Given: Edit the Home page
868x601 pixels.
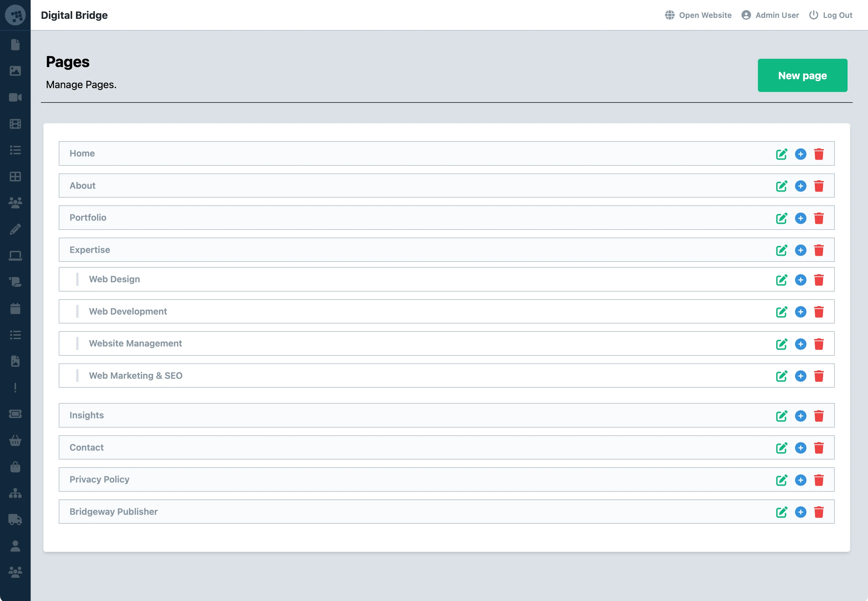Looking at the screenshot, I should [x=782, y=154].
